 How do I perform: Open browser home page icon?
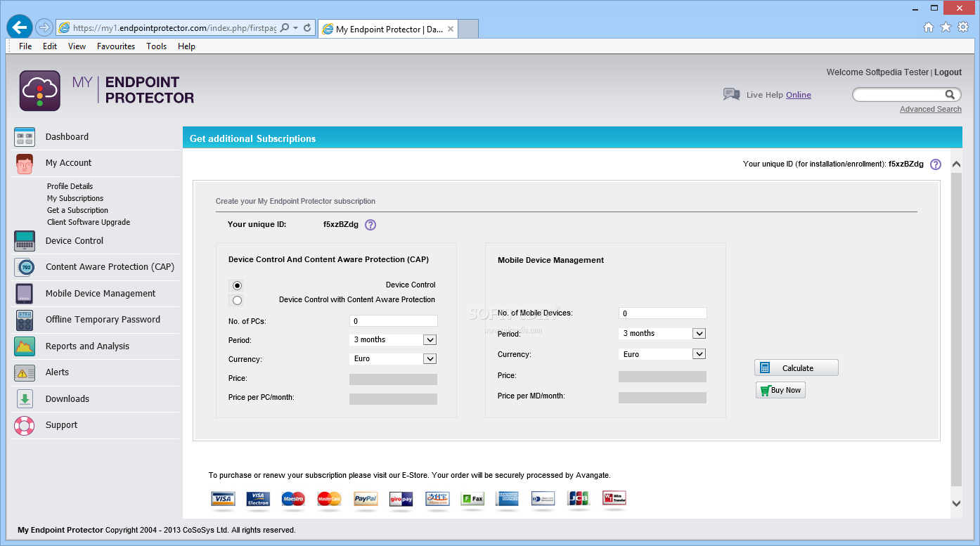[x=929, y=27]
